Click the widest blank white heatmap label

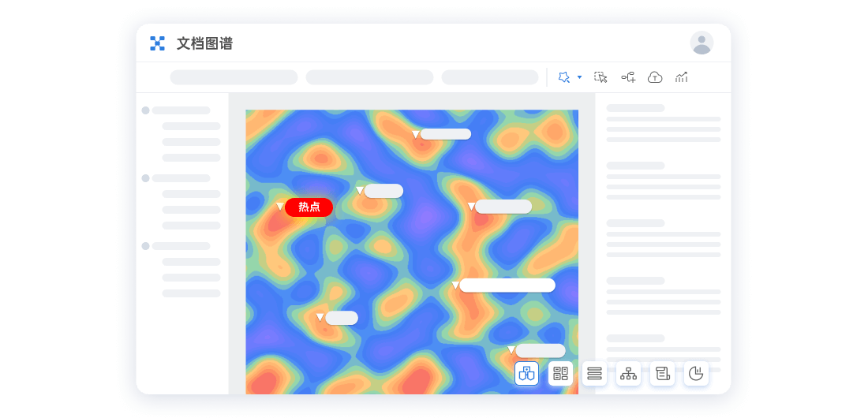pyautogui.click(x=507, y=286)
